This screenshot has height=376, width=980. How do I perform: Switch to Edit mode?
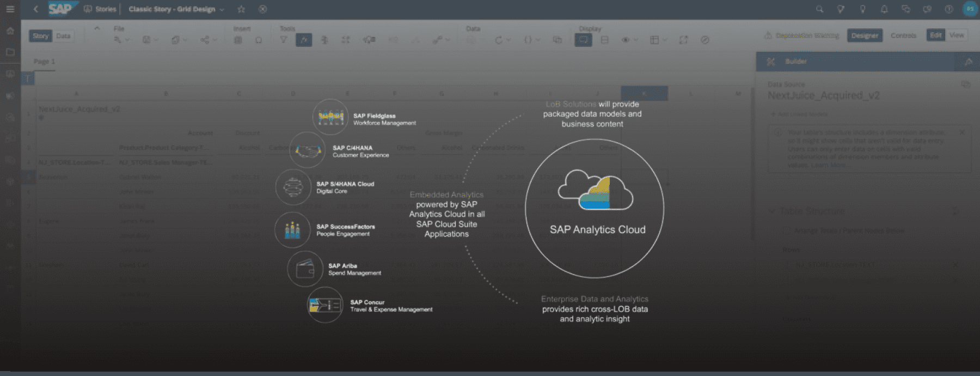[x=936, y=35]
